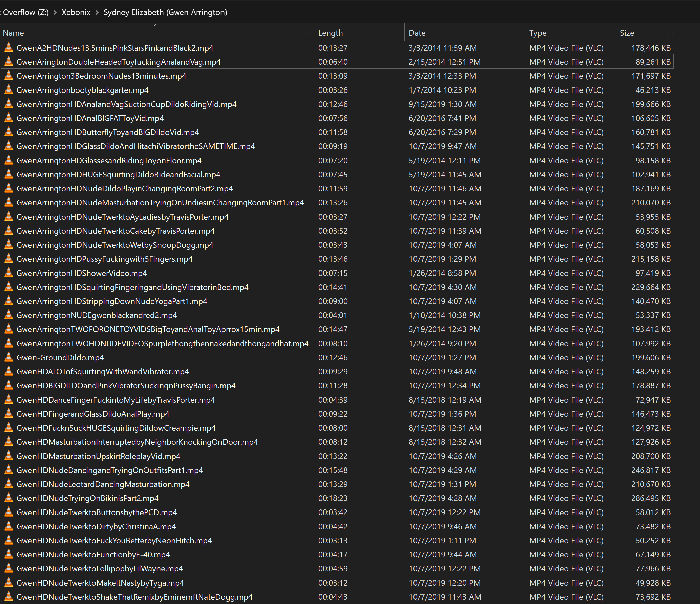The height and width of the screenshot is (604, 700).
Task: Click the date 9/15/2019 1:30 AM
Action: coord(443,104)
